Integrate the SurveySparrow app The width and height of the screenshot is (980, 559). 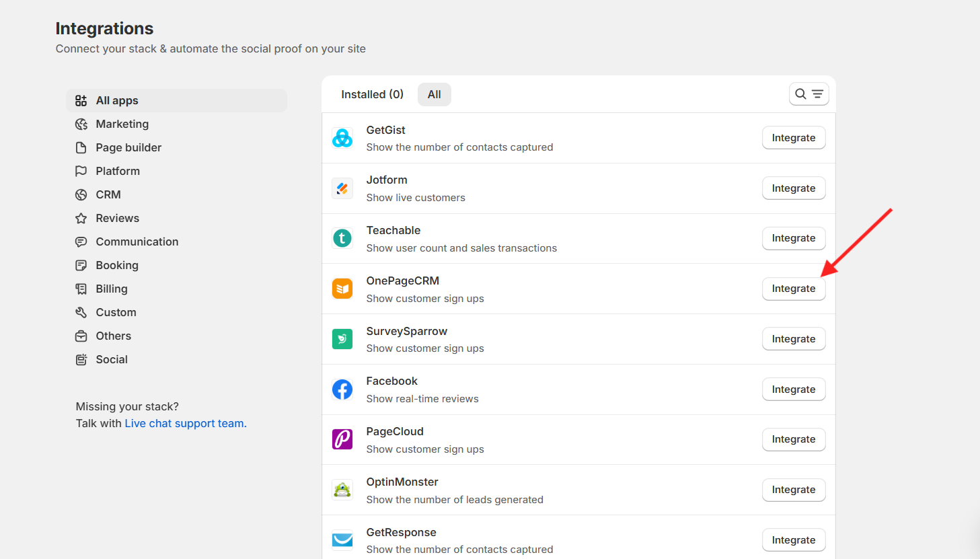(794, 339)
